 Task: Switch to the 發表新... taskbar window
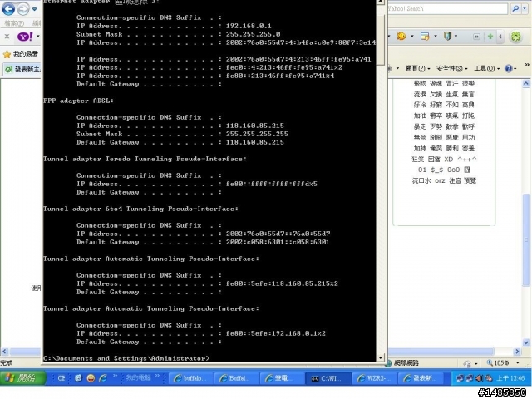pos(420,378)
